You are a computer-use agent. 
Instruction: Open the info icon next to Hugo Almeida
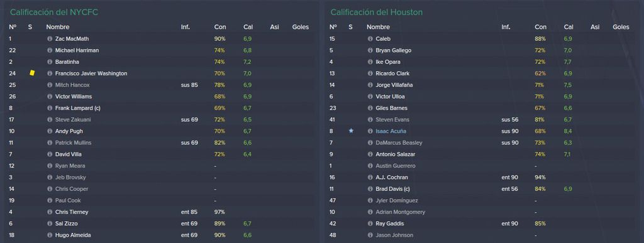(x=50, y=235)
